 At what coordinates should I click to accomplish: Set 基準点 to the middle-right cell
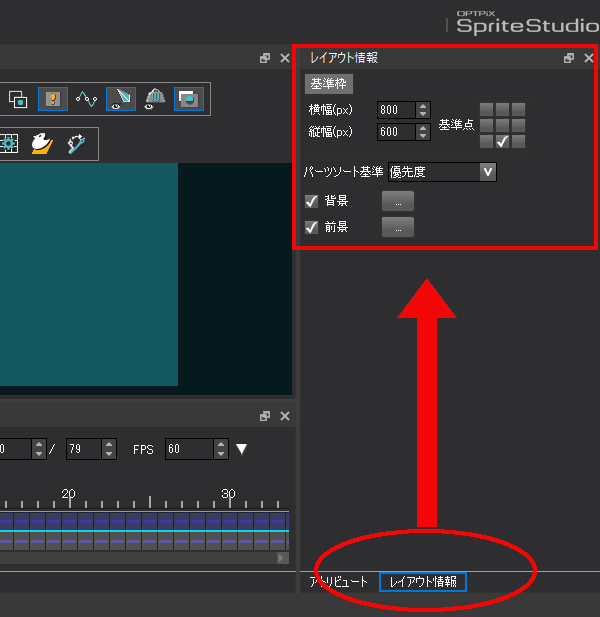coord(519,126)
